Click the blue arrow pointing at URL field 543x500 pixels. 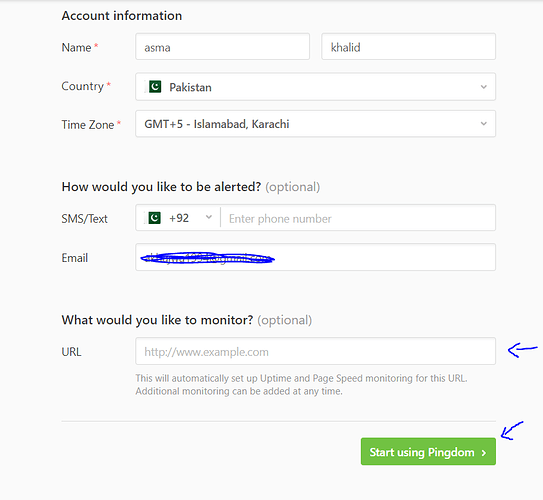[522, 350]
